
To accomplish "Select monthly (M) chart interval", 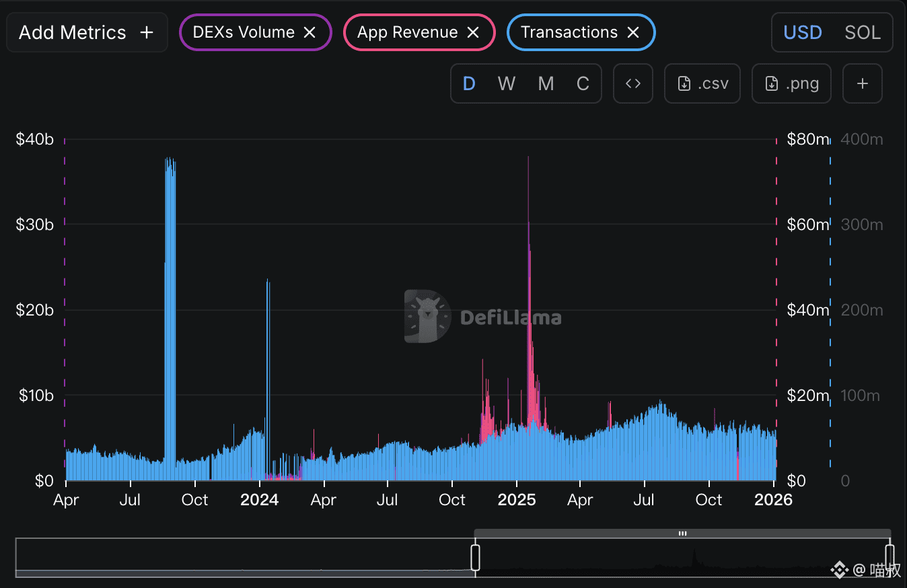I will tap(546, 83).
